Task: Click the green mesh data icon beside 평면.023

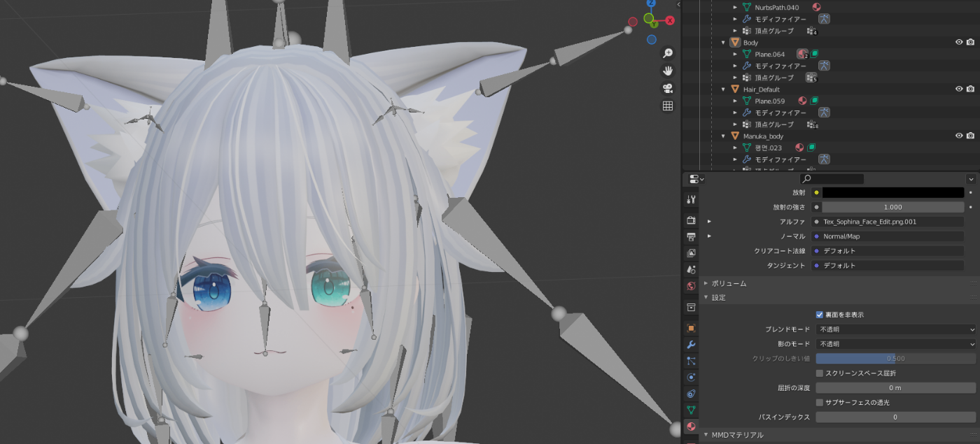Action: (811, 148)
